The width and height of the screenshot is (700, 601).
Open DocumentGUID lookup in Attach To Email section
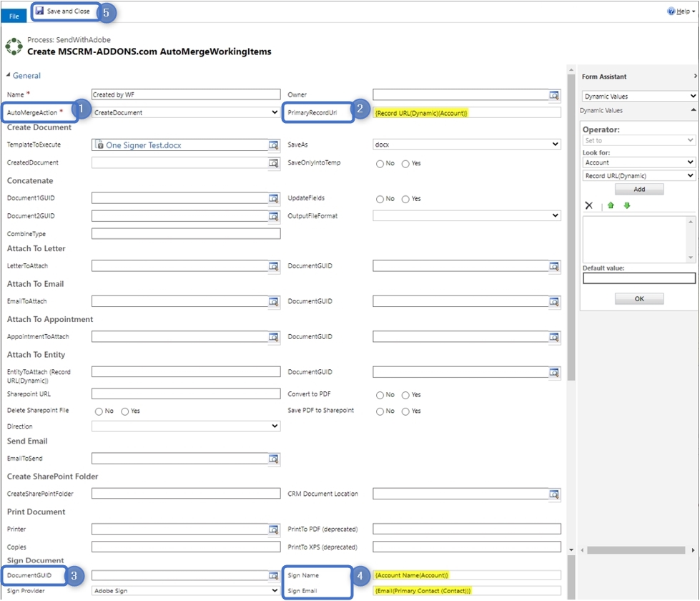(554, 302)
